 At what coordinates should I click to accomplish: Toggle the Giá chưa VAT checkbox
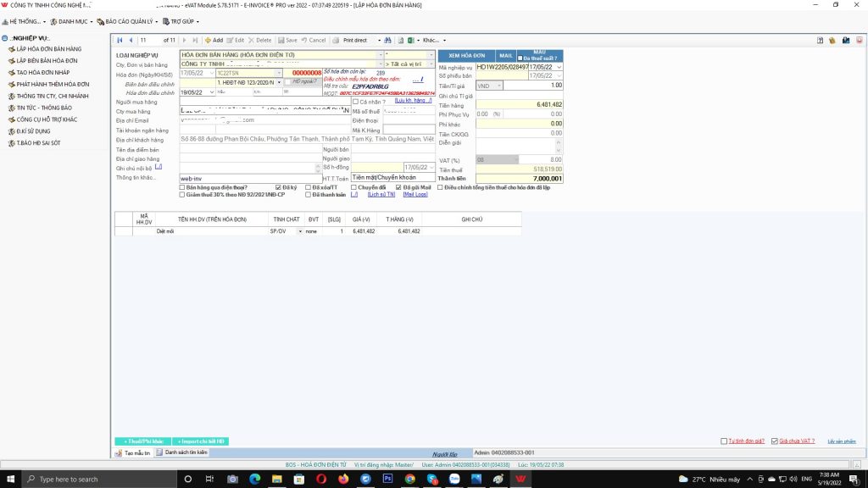(x=775, y=441)
